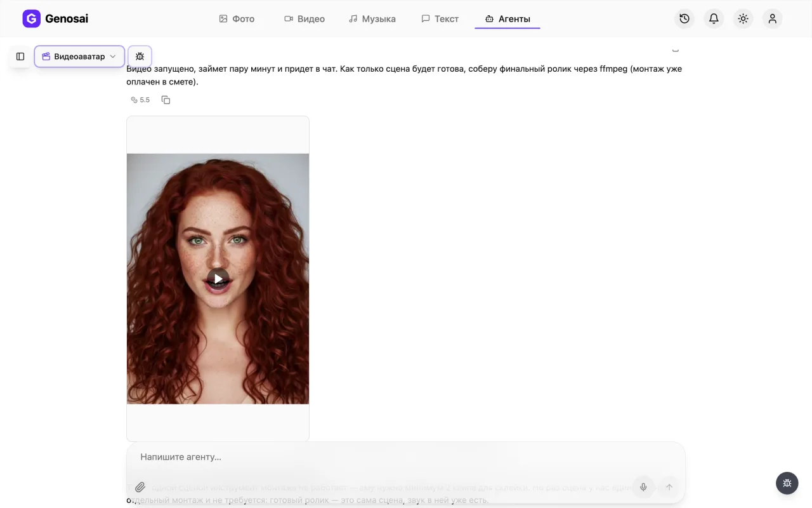Focus the Напишите агенту input field
This screenshot has width=812, height=508.
pos(406,457)
